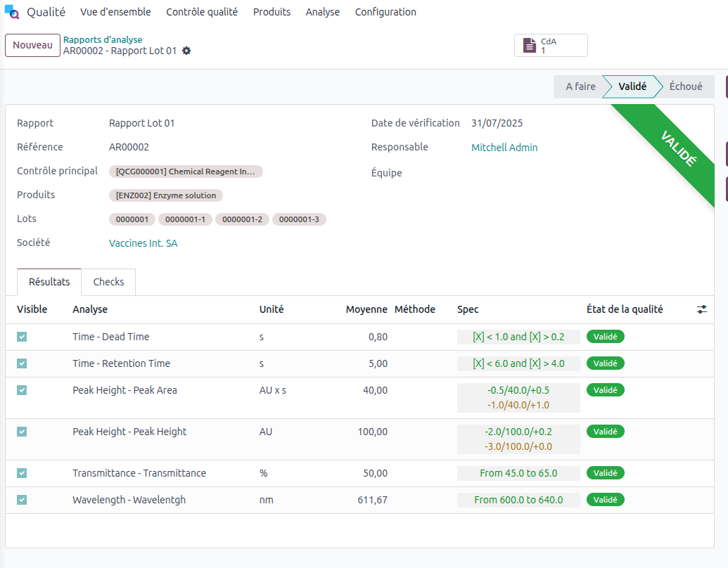Viewport: 728px width, 568px height.
Task: Open the Vue d'ensemble menu item
Action: point(115,12)
